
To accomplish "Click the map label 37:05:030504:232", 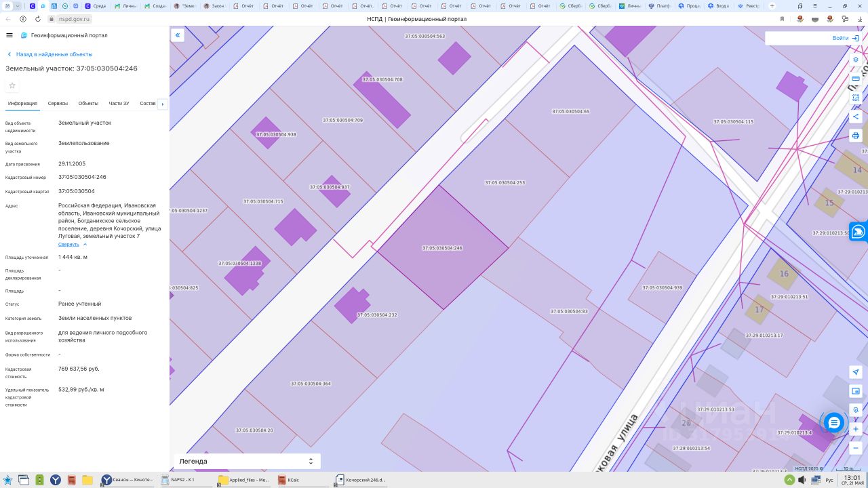I will click(x=377, y=315).
